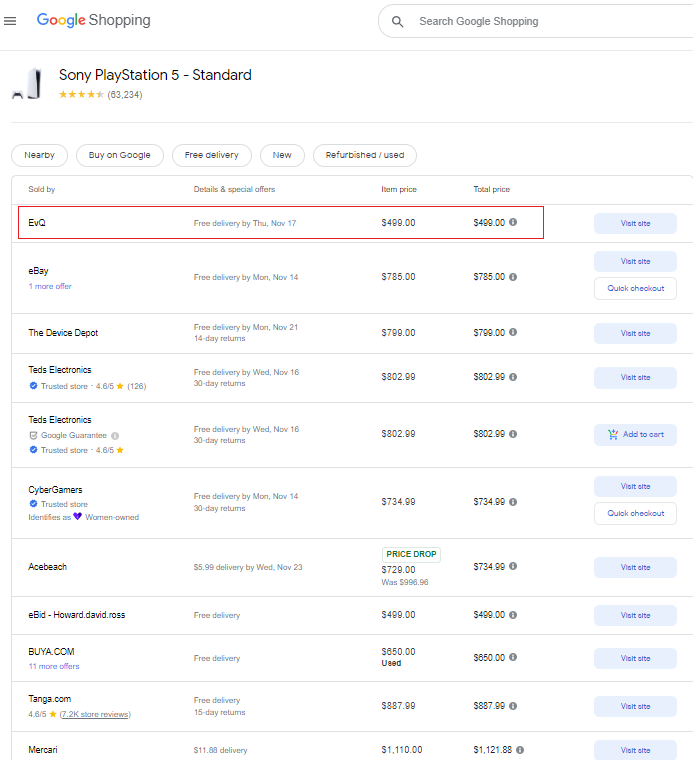
Task: Visit site for Acebeach
Action: click(635, 568)
